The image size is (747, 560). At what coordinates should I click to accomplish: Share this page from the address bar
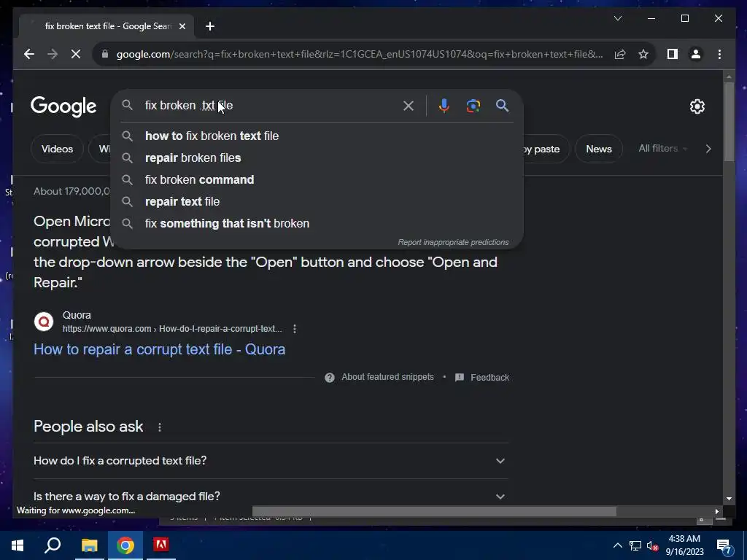(620, 54)
